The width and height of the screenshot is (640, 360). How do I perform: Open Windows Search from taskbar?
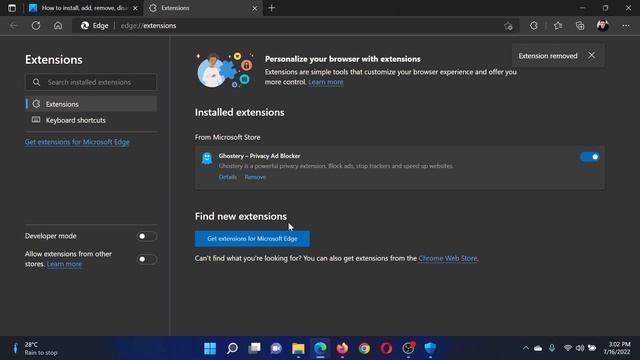(232, 348)
